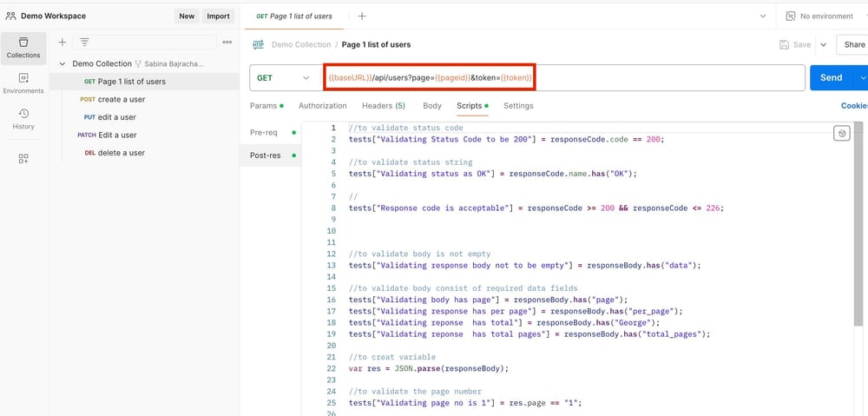The height and width of the screenshot is (416, 868).
Task: Click the No environment icon
Action: point(791,16)
